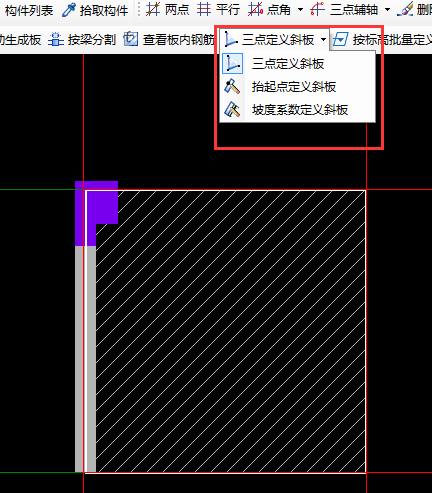Expand the 点角 dropdown arrow

[x=300, y=10]
